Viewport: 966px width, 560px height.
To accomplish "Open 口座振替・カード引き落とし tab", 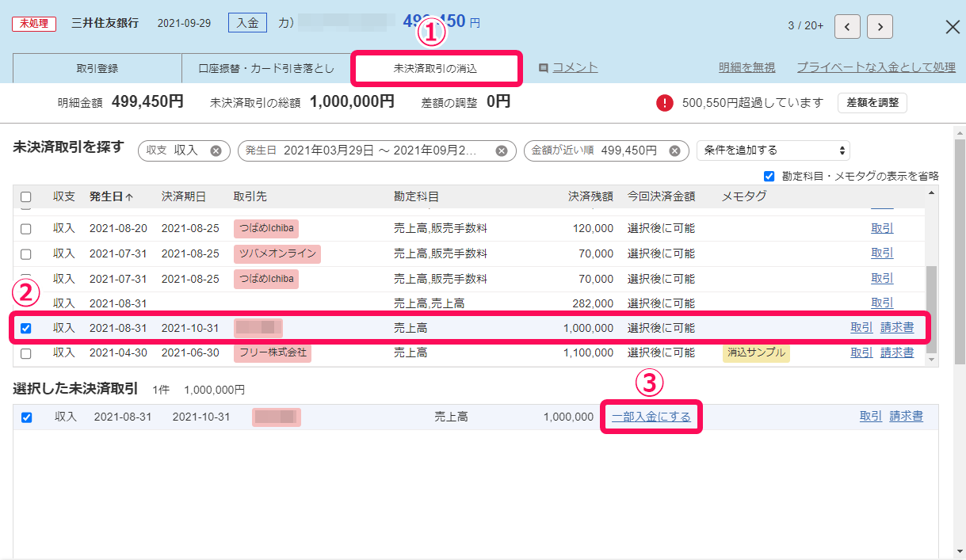I will [266, 68].
